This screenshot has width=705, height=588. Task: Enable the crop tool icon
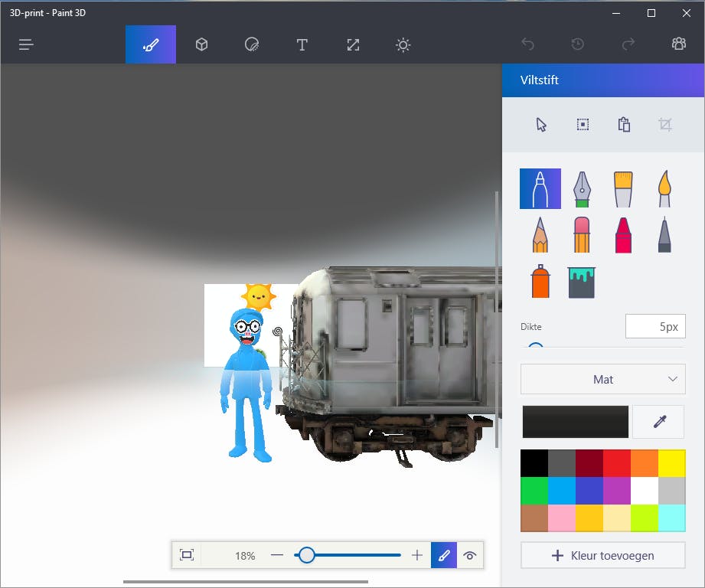[665, 125]
